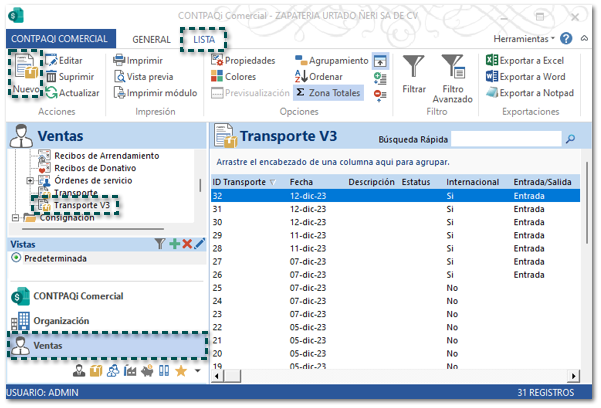Click the Búsqueda Rápida input field
The image size is (601, 408).
click(x=507, y=140)
